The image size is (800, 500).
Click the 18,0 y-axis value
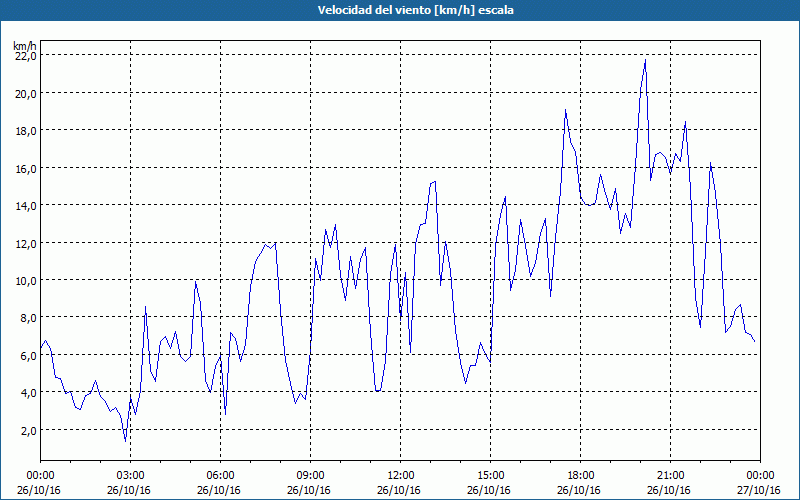[26, 131]
